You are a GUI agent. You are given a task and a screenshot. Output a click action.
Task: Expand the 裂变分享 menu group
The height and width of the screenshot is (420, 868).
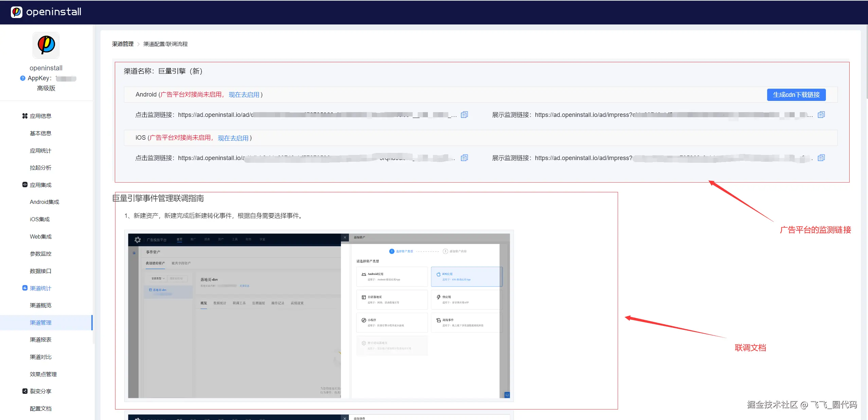pos(40,391)
